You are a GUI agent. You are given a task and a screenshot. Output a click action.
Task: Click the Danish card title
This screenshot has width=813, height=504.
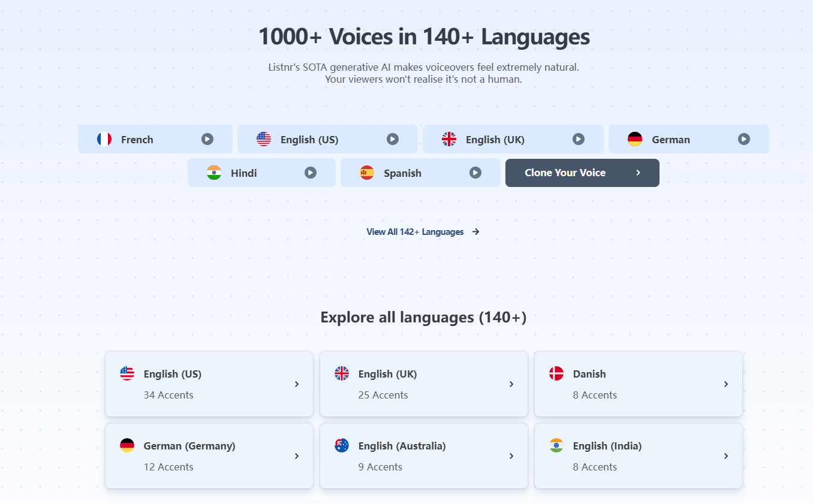(x=589, y=374)
